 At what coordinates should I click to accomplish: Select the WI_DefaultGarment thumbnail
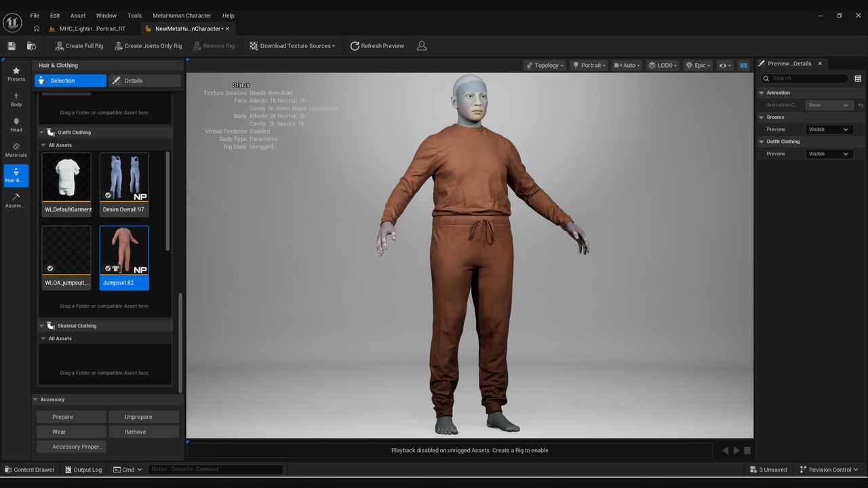click(66, 184)
